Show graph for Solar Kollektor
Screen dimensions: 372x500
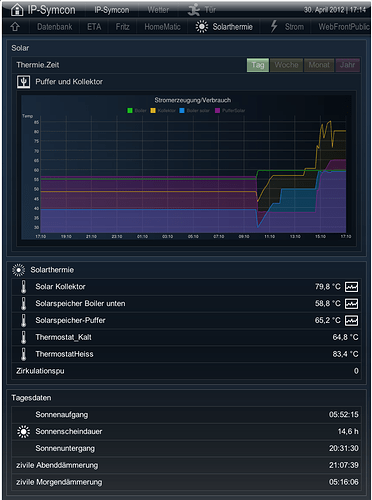(x=351, y=287)
